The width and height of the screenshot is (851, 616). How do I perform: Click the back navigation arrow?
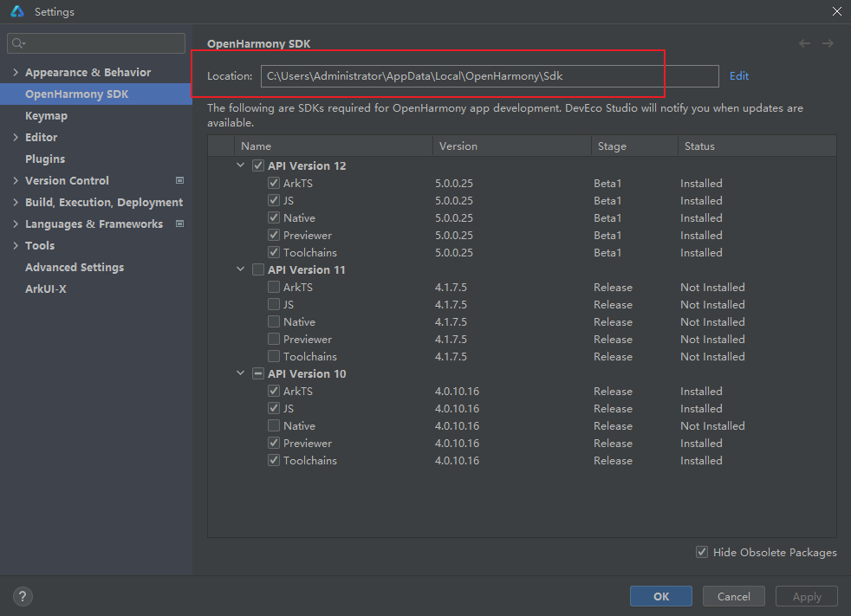(x=804, y=43)
